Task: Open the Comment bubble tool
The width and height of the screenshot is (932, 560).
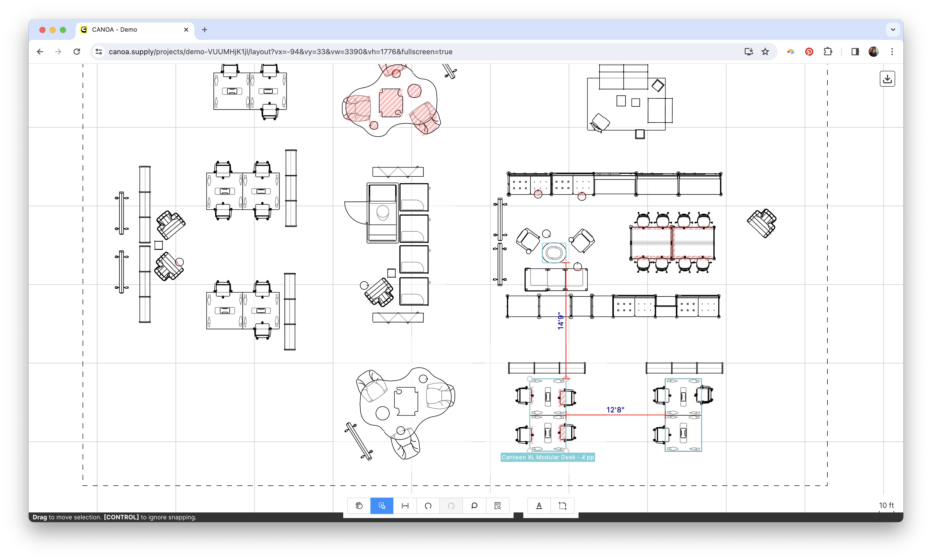Action: tap(474, 506)
